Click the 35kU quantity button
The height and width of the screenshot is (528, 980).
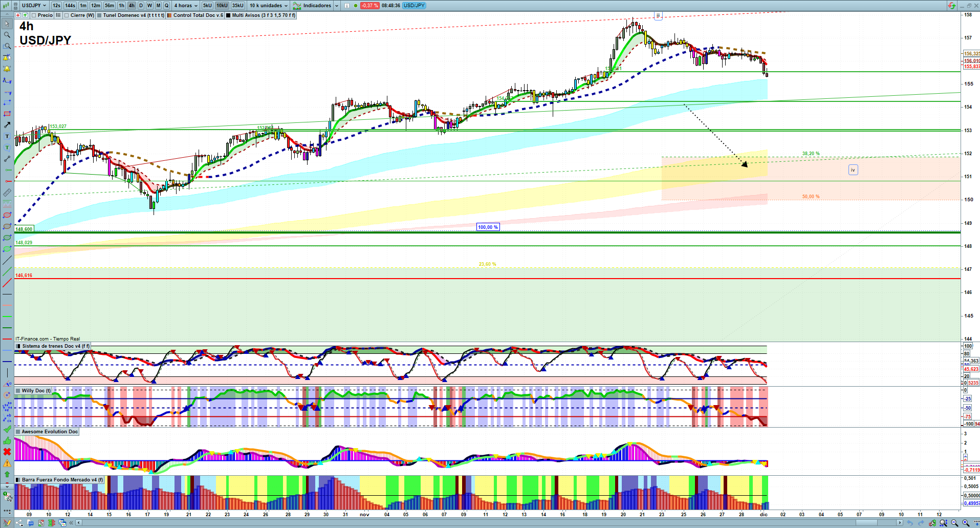238,6
